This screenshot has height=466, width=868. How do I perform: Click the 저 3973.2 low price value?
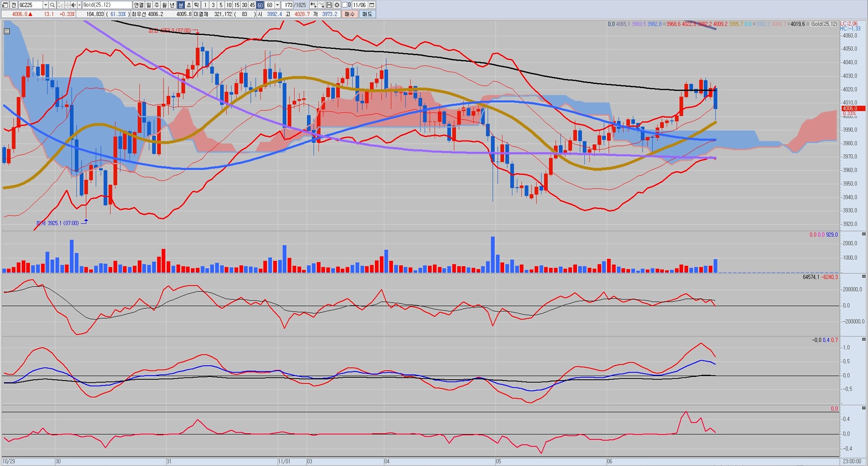[330, 14]
